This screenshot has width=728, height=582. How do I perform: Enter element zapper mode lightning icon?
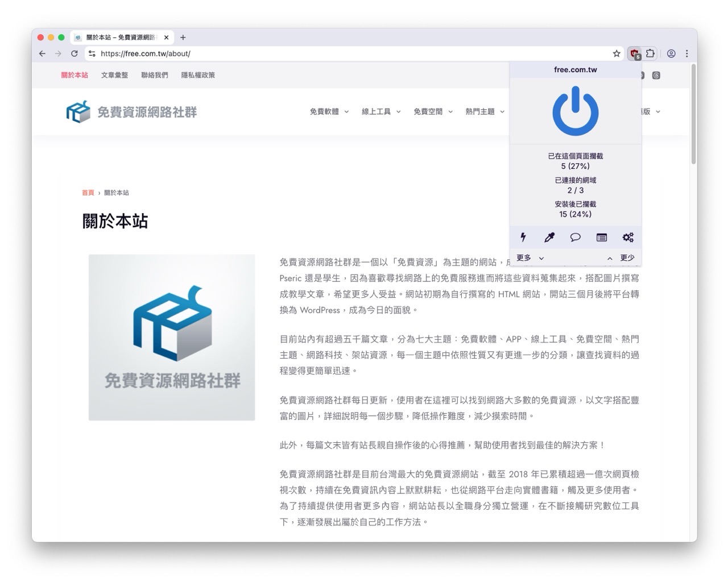coord(523,238)
